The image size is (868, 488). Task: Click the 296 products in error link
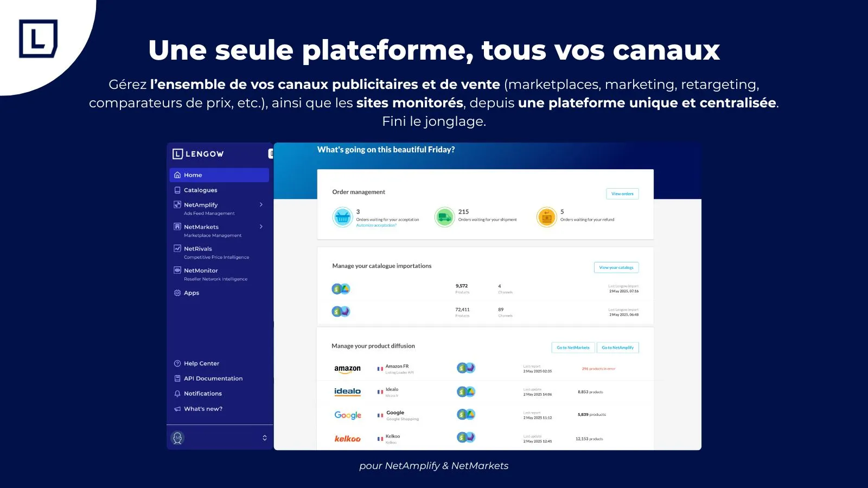pos(598,369)
